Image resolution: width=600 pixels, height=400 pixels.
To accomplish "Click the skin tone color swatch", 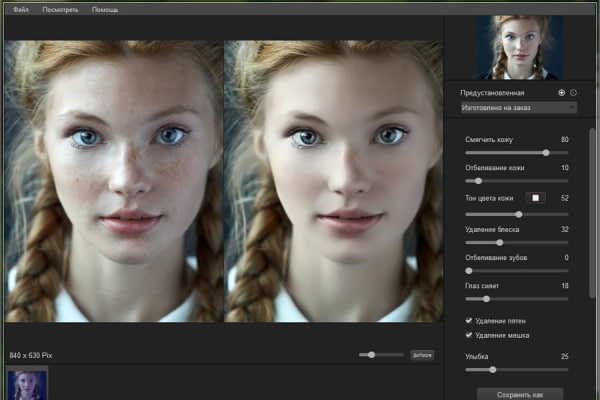I will coord(535,198).
